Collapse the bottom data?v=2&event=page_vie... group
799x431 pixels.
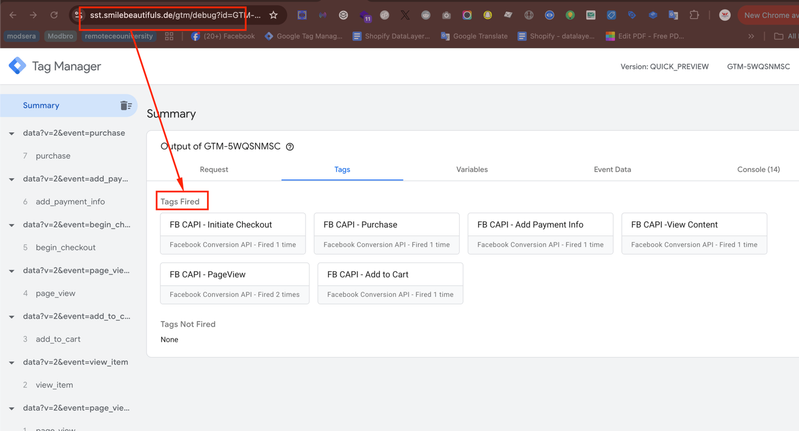coord(11,409)
